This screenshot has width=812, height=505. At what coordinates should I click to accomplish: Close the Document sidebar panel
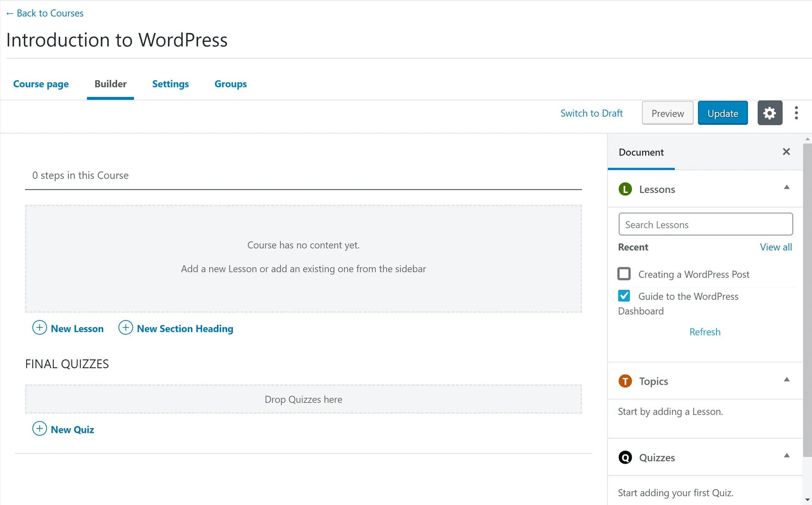[786, 152]
